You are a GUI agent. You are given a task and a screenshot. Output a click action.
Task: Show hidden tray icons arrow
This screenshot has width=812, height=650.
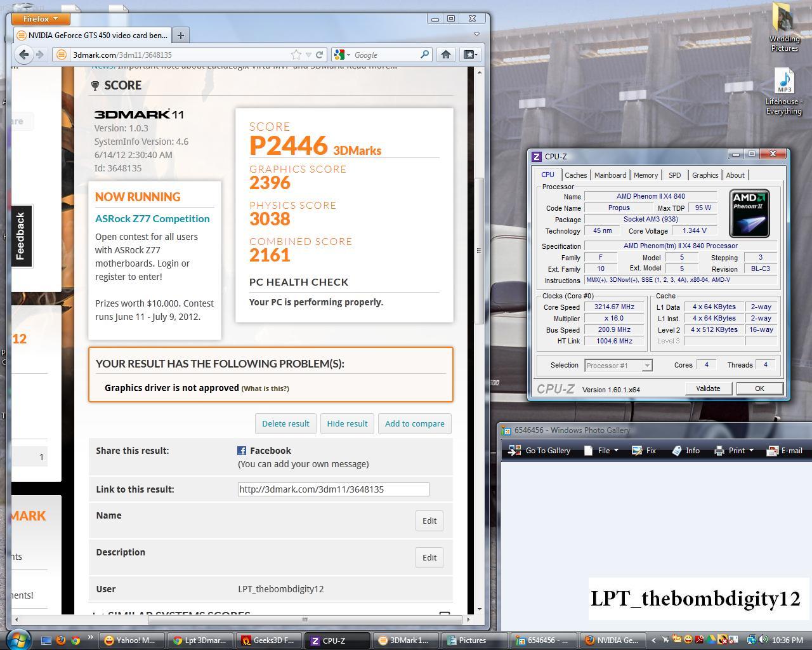(654, 640)
